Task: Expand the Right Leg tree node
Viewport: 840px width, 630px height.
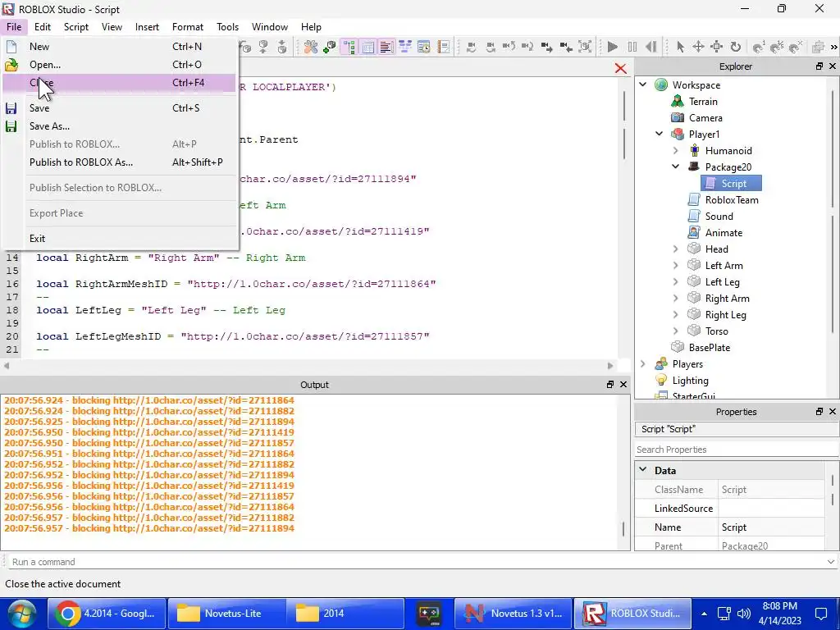Action: point(676,314)
